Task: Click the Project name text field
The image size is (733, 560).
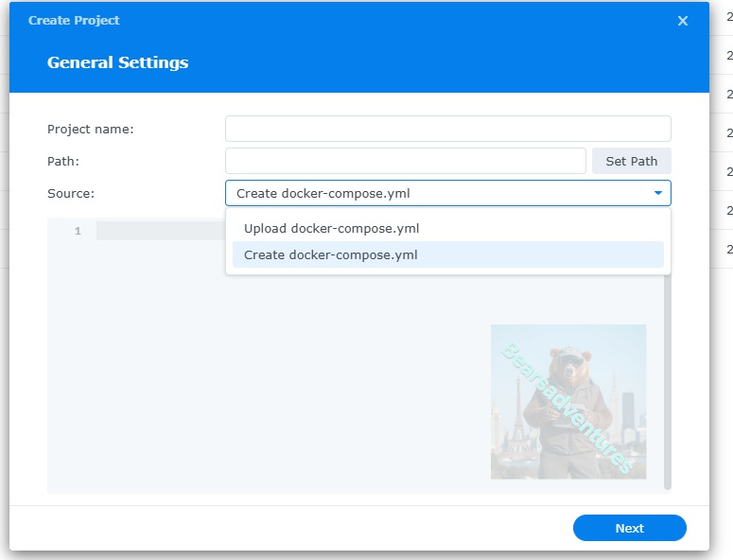Action: coord(447,129)
